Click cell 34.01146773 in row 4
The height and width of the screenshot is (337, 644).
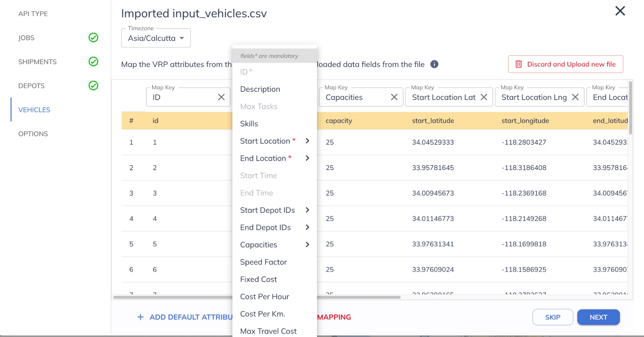433,218
